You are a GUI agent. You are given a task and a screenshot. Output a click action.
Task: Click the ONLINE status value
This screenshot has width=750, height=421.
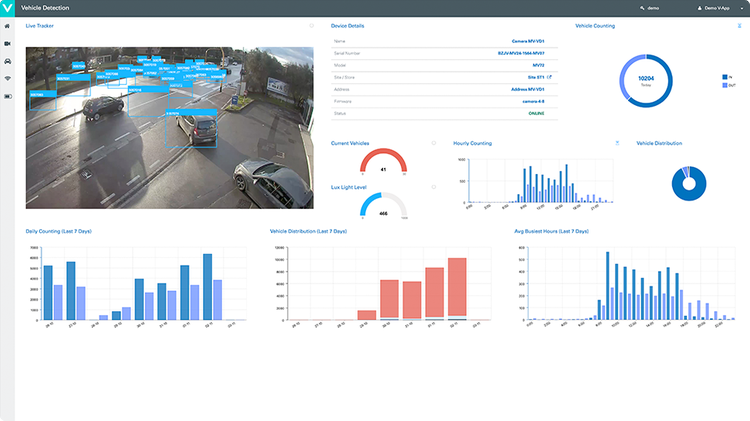(536, 113)
